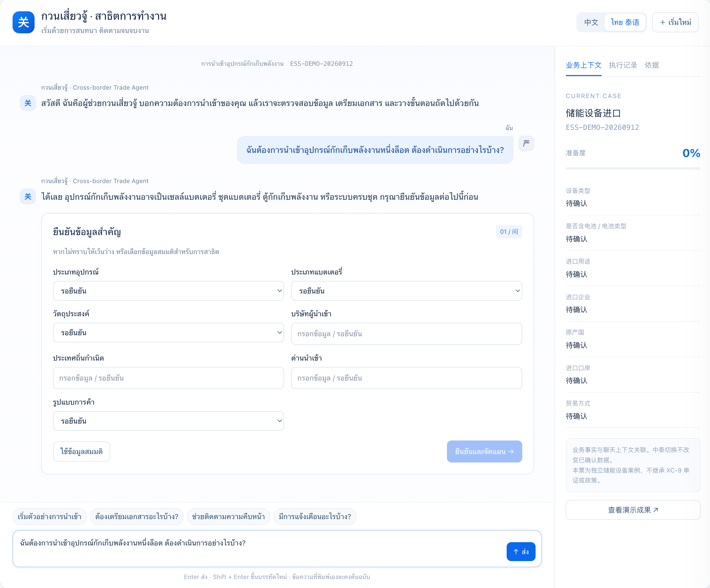
Task: Open 查看演示成果 demo results link
Action: coord(633,510)
